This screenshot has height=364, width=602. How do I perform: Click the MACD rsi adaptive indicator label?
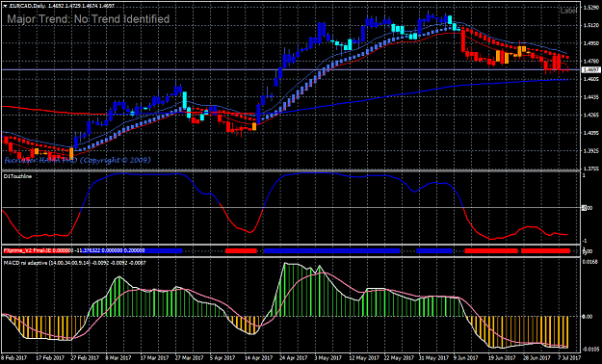click(74, 263)
